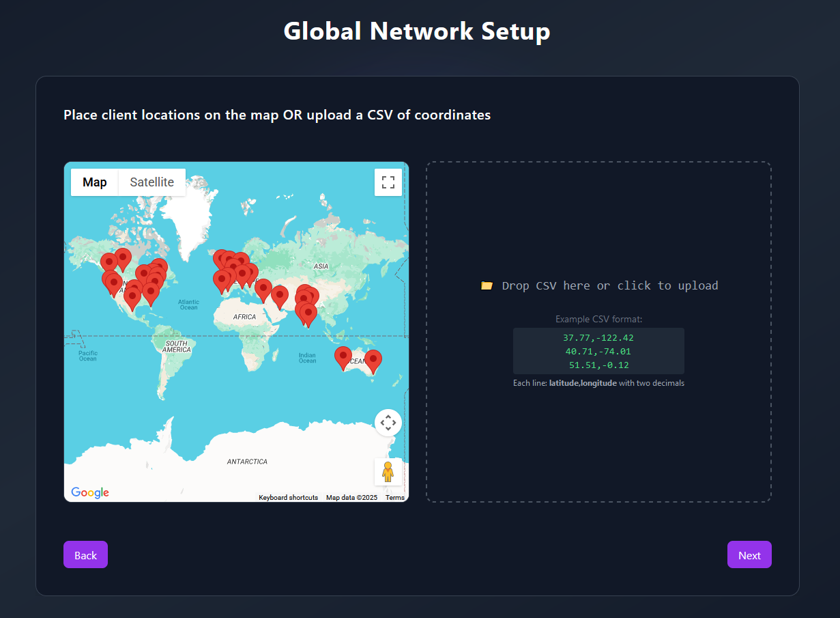Click the 'Example CSV format:' label
This screenshot has width=840, height=618.
598,319
